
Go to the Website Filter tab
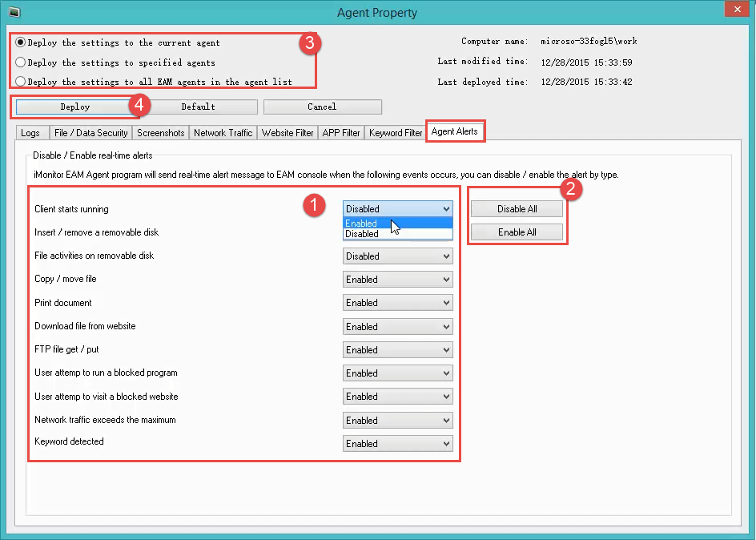pos(288,133)
